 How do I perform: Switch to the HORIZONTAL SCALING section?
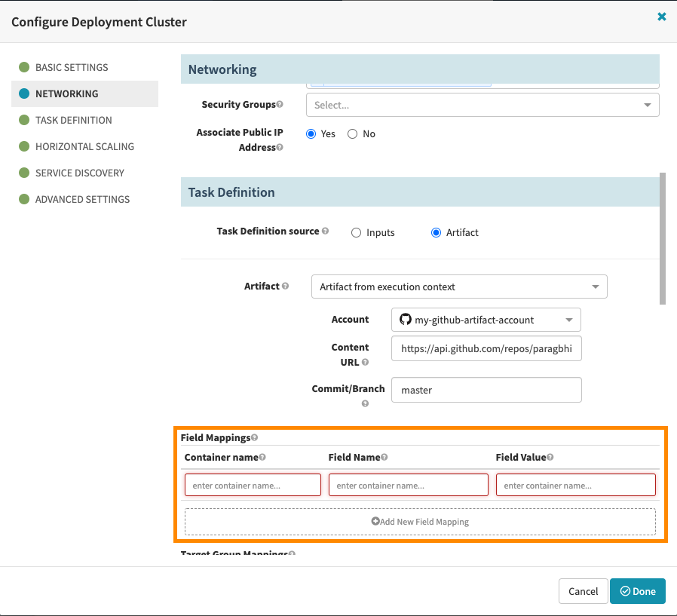coord(85,146)
